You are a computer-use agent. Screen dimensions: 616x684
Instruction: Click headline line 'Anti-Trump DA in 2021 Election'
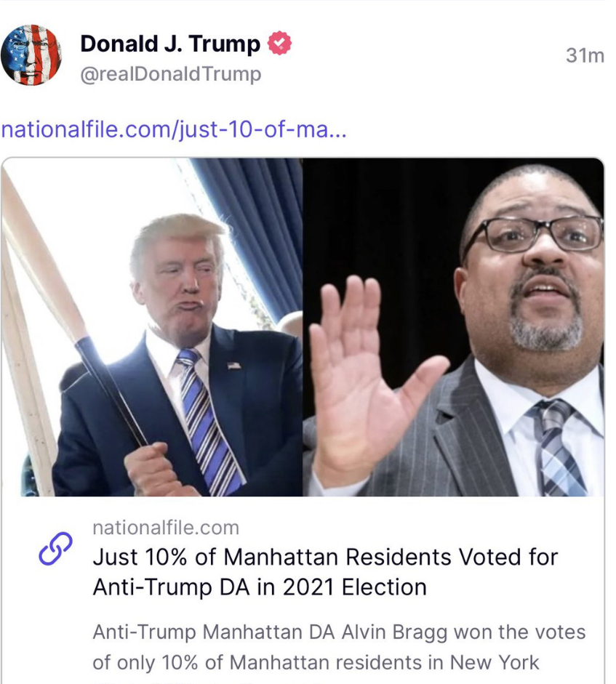(x=260, y=587)
